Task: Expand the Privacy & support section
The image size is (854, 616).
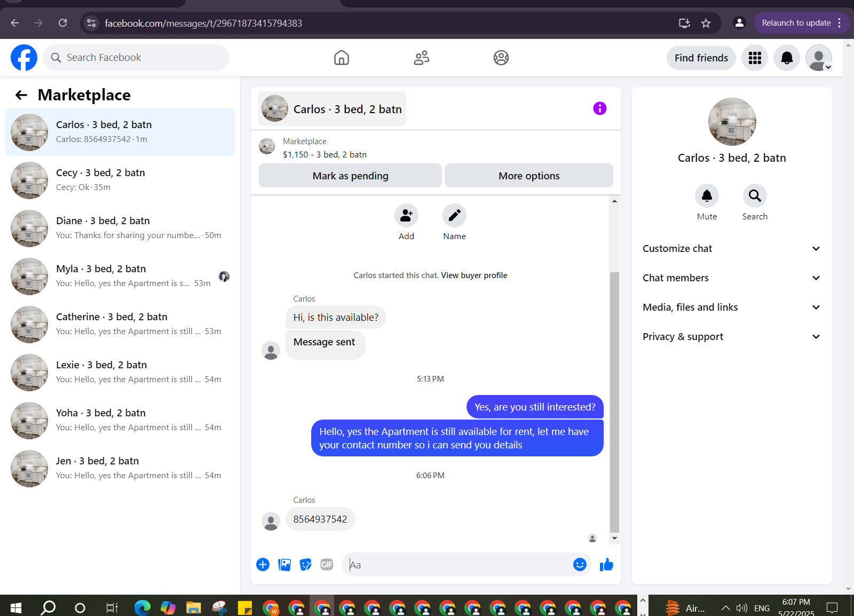Action: pos(732,337)
